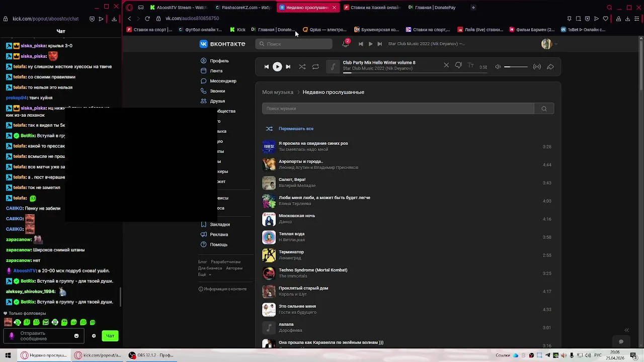Open Kick bookmark in bookmarks bar
This screenshot has height=362, width=644.
click(x=237, y=30)
